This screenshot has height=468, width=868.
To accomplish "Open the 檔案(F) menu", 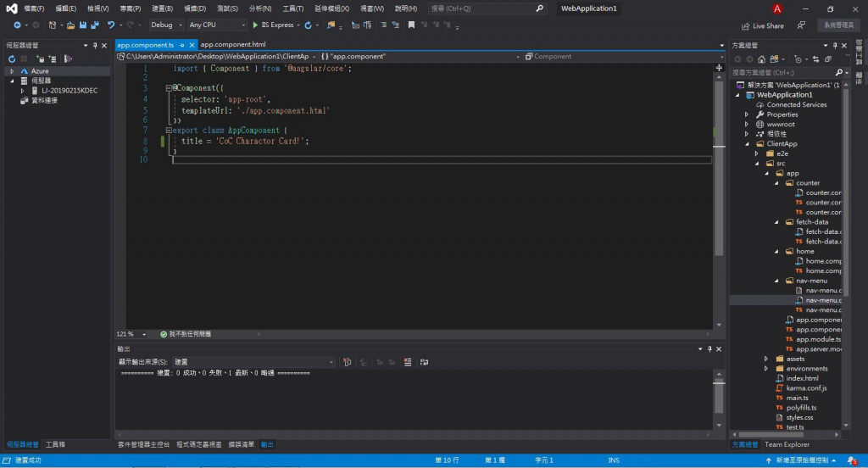I will click(34, 8).
